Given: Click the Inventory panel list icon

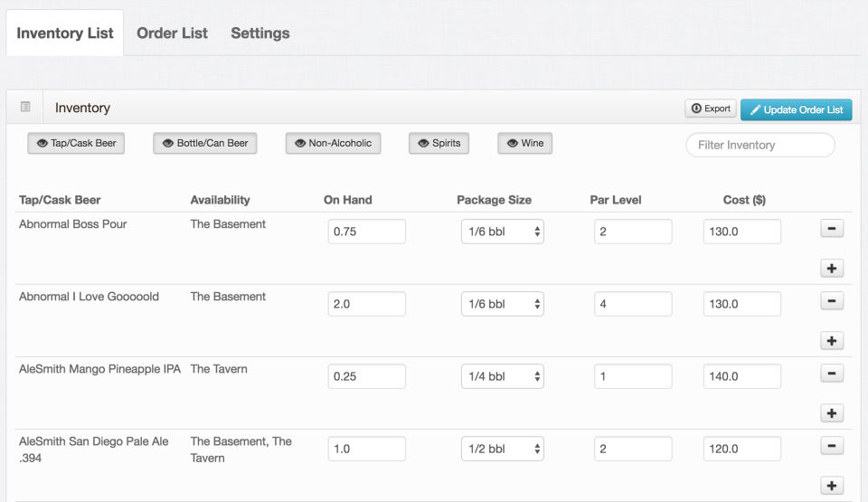Looking at the screenshot, I should [25, 108].
